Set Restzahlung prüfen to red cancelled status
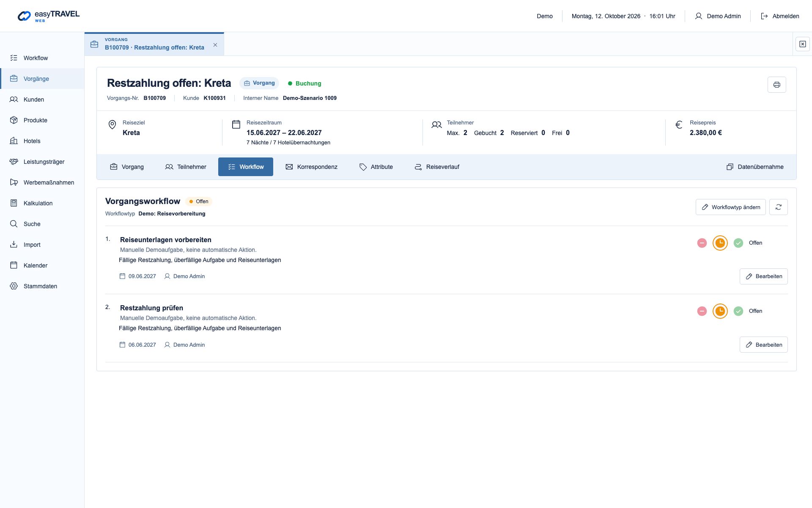The image size is (812, 508). 702,311
